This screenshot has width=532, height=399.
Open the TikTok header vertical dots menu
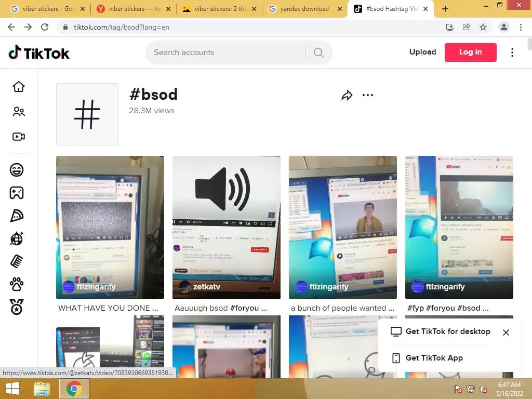(512, 52)
